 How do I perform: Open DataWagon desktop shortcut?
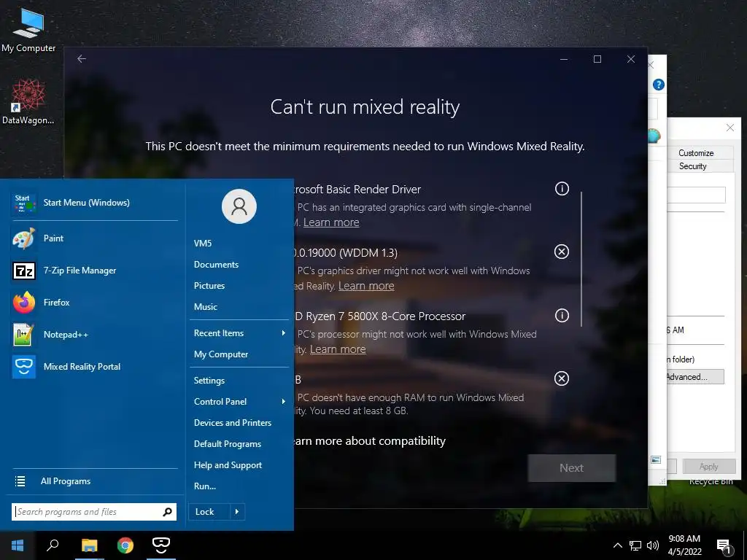click(x=28, y=101)
